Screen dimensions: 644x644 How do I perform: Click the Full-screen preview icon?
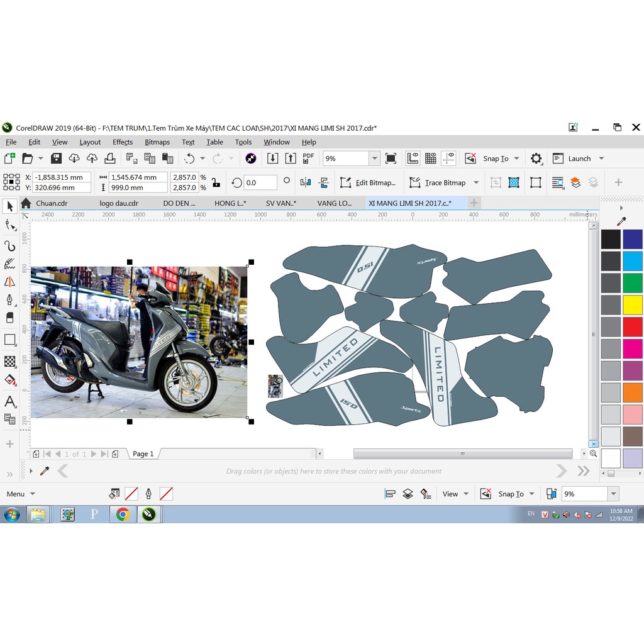click(x=391, y=158)
